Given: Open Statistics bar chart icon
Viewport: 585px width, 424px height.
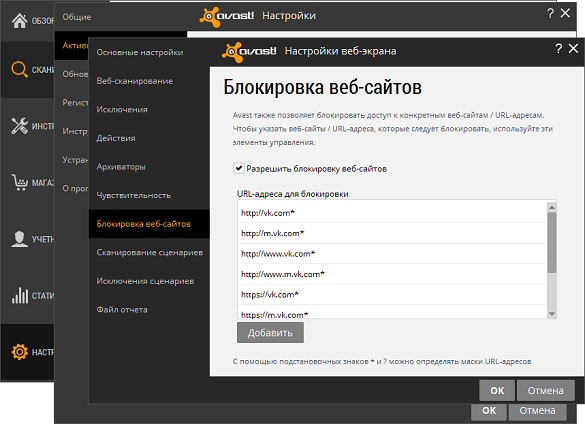Looking at the screenshot, I should click(19, 295).
